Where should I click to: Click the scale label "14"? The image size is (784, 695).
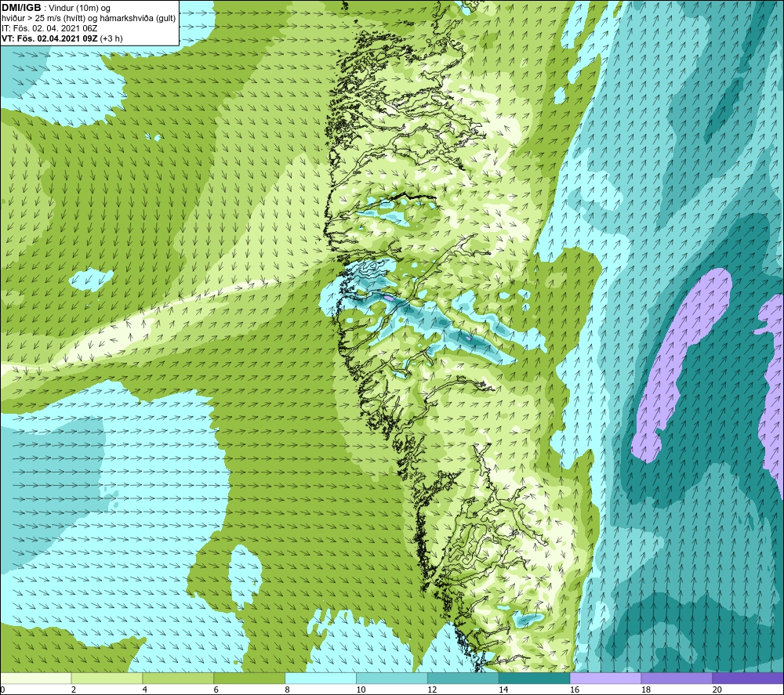click(x=503, y=690)
